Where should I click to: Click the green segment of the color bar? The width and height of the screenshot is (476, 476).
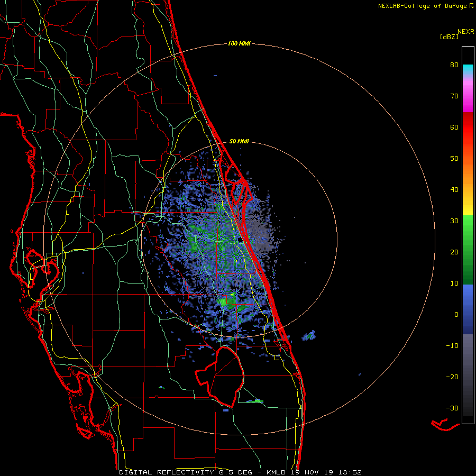coord(468,250)
